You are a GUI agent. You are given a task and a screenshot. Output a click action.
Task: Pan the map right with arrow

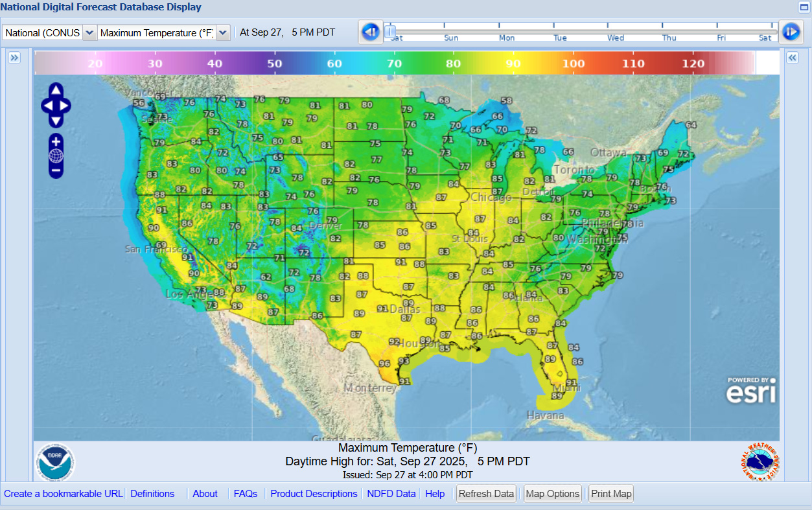(x=65, y=106)
